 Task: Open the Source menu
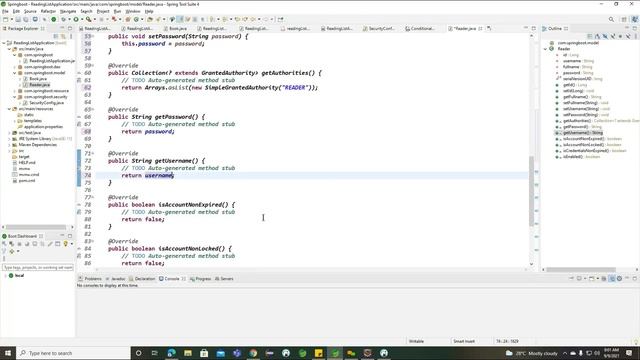point(30,11)
